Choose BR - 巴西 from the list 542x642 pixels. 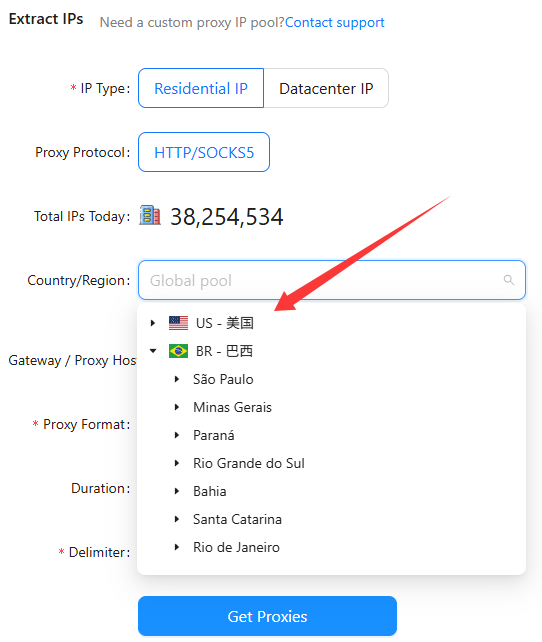pyautogui.click(x=224, y=351)
